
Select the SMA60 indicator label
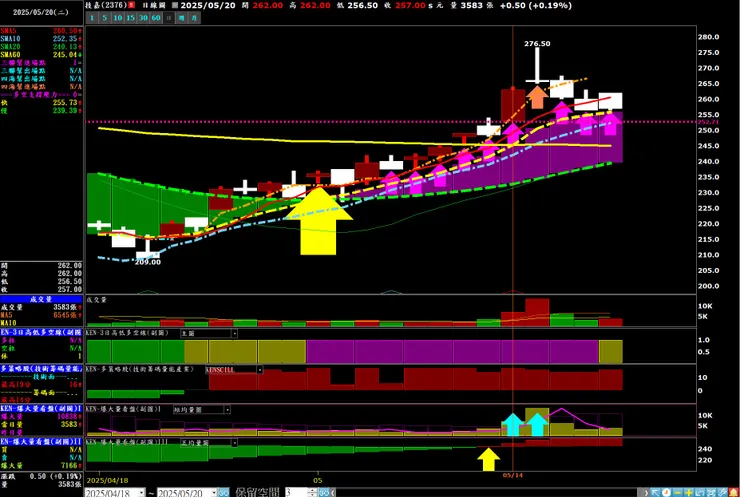(x=10, y=55)
